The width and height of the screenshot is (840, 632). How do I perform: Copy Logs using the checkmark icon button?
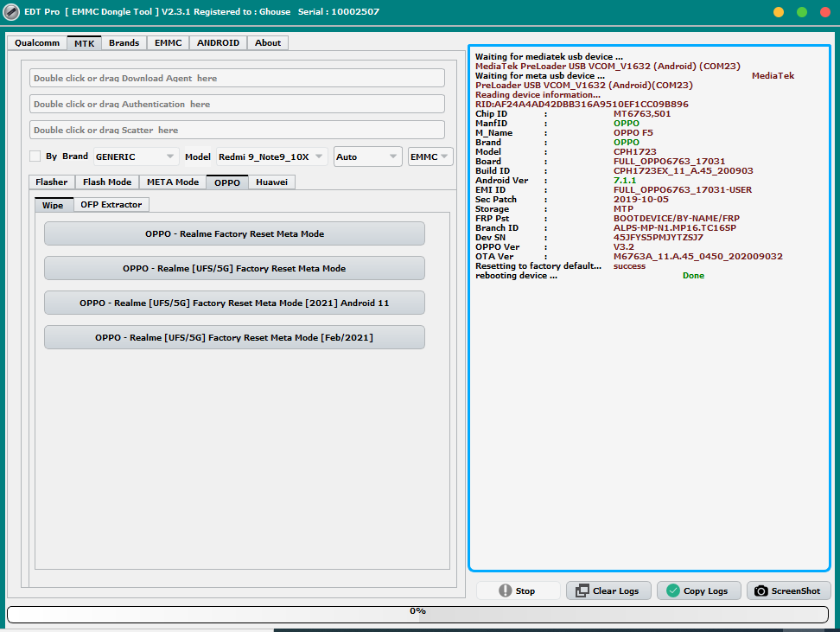[697, 591]
